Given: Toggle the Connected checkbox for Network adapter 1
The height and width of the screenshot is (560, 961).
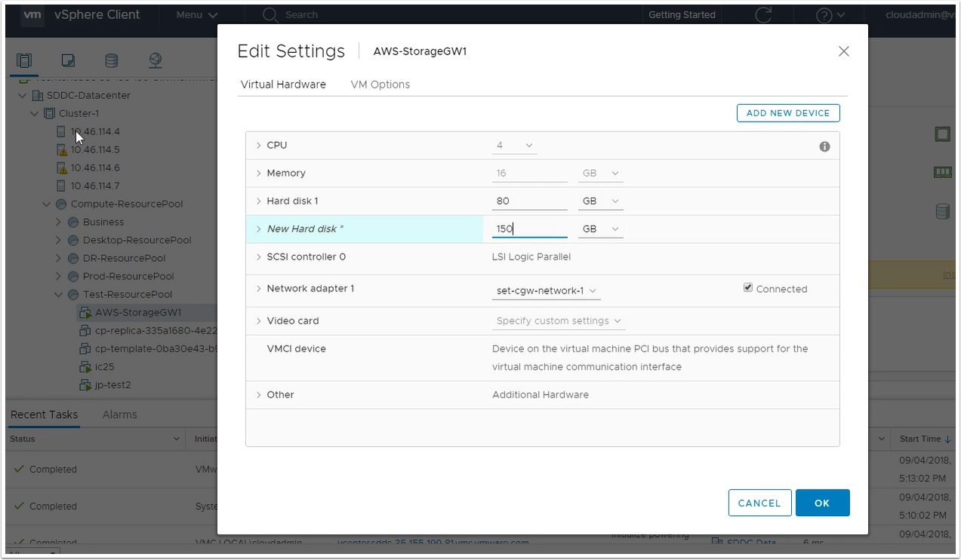Looking at the screenshot, I should (x=748, y=288).
